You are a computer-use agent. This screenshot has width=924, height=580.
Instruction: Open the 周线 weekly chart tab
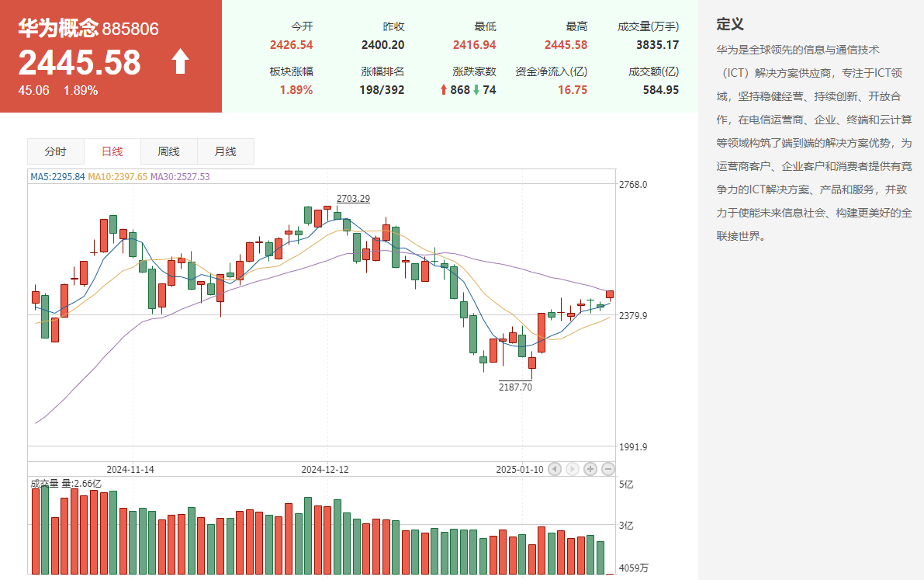point(168,151)
